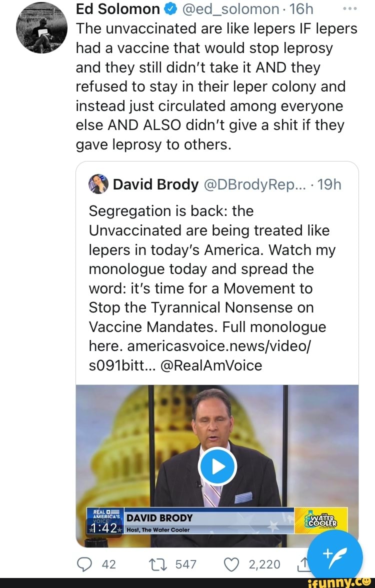The width and height of the screenshot is (375, 588).
Task: Like the tweet with the heart icon
Action: 233,564
